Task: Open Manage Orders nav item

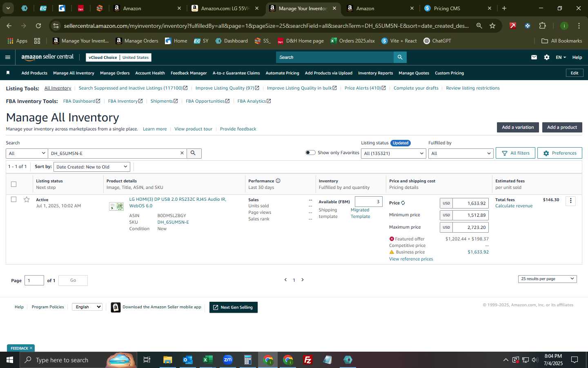Action: 115,73
